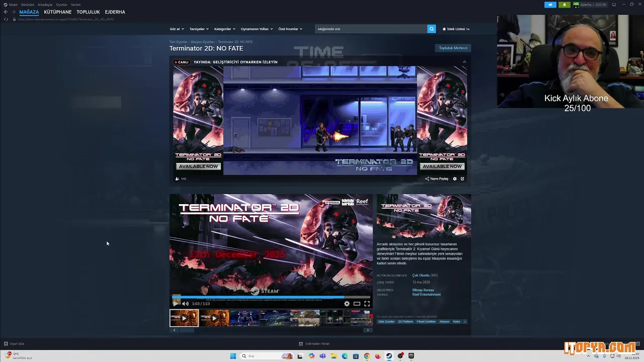Open the Steam Big Picture mode icon
This screenshot has height=362, width=644.
click(x=614, y=5)
